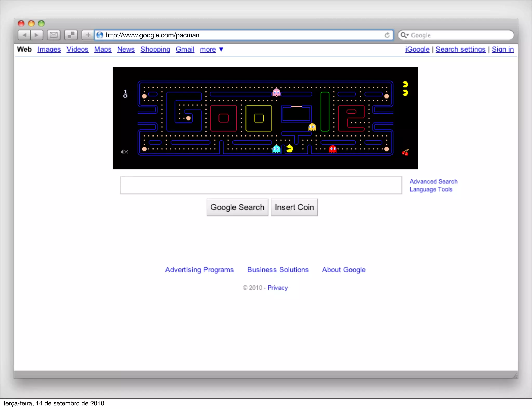Screen dimensions: 532x409
Task: Click the Insert Coin button
Action: 294,207
